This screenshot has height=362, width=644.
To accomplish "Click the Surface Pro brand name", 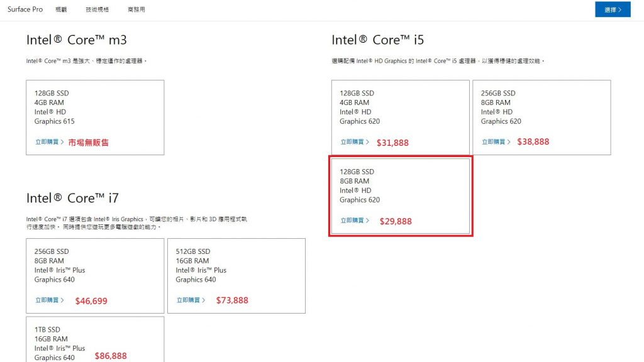I will point(25,9).
